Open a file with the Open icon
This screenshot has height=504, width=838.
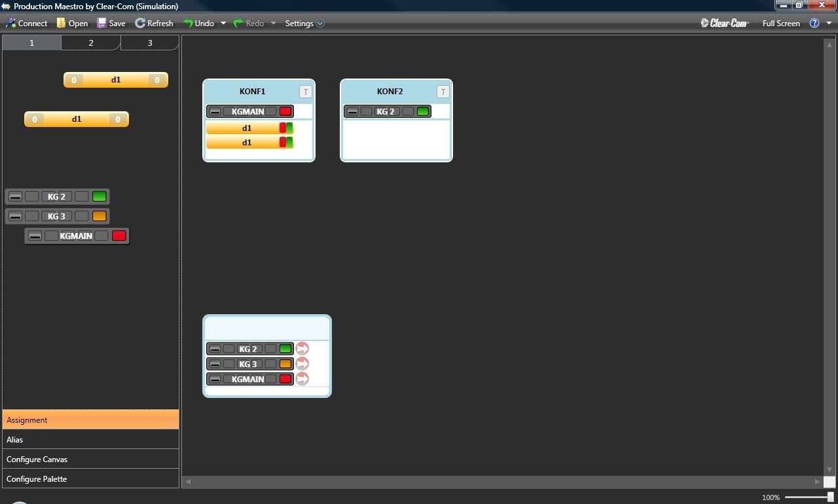coord(61,24)
